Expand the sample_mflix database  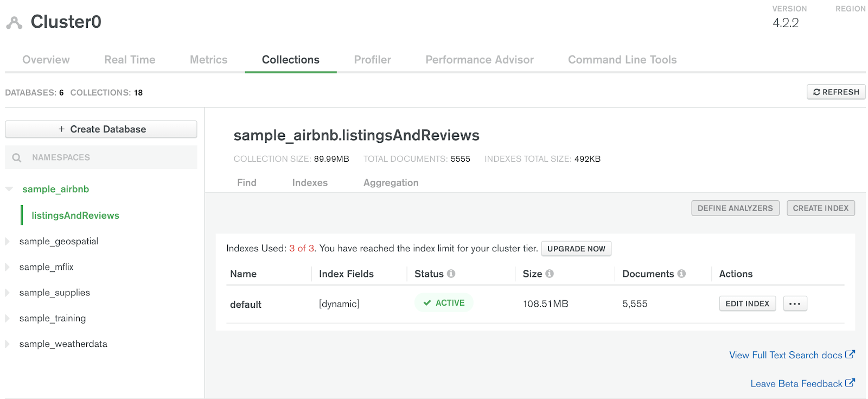8,267
